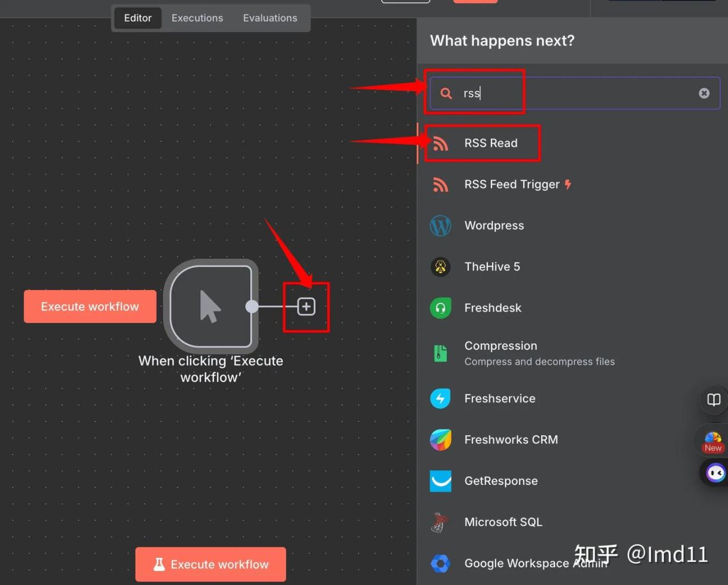
Task: Open the book documentation icon
Action: 714,399
